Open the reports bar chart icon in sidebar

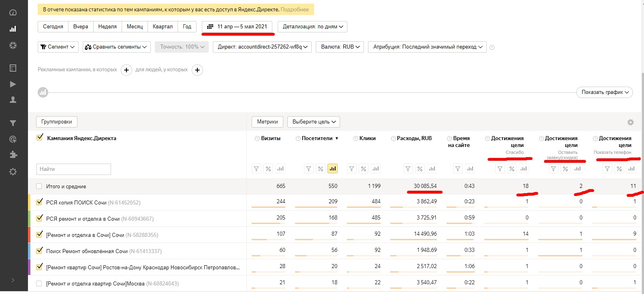pos(13,29)
